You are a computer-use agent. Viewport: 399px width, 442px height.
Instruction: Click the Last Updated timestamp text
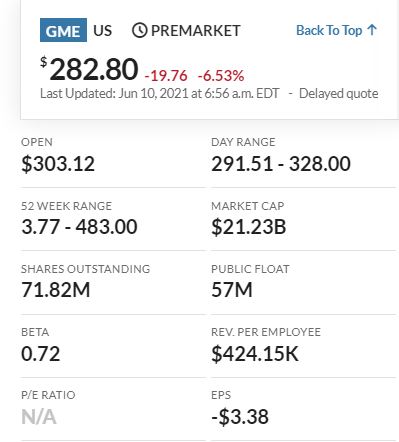click(x=159, y=93)
